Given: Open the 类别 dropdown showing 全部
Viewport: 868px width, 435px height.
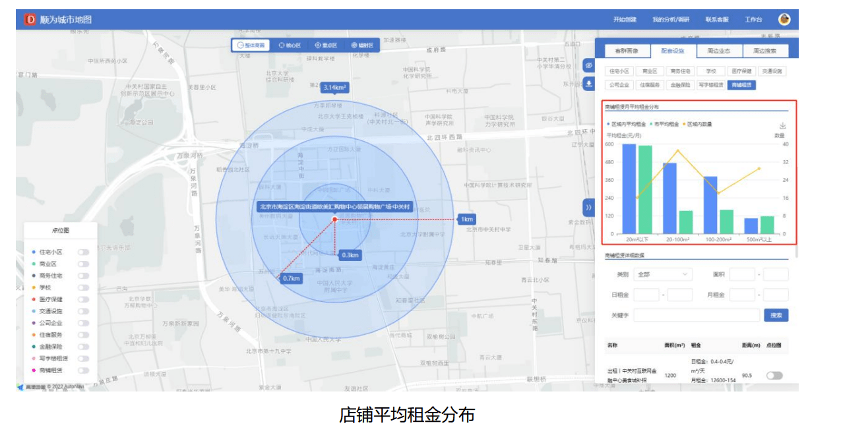Looking at the screenshot, I should [x=665, y=274].
